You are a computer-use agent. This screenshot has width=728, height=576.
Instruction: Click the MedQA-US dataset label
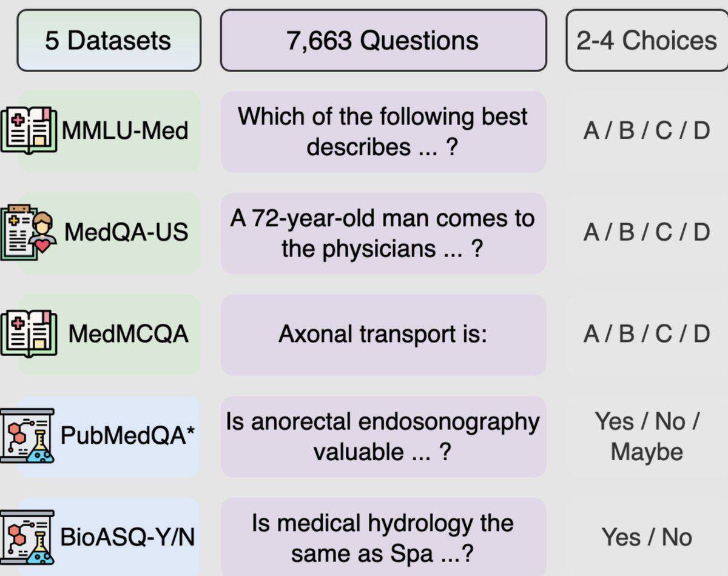pos(126,232)
